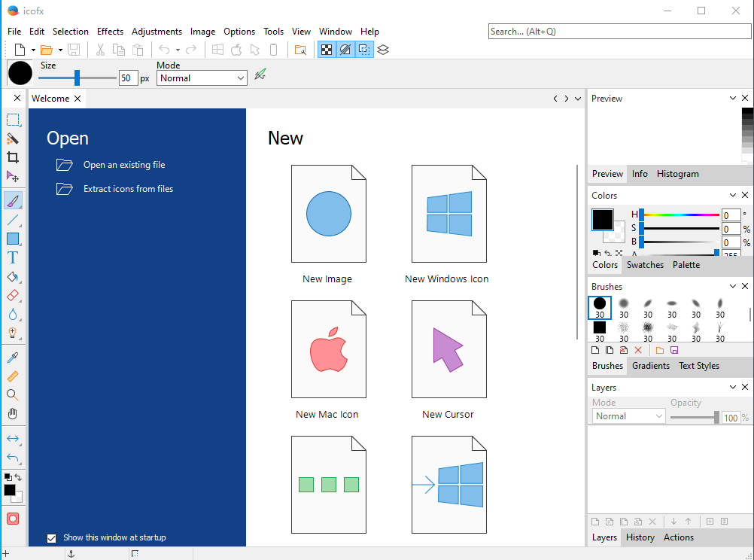
Task: Click the brush size px input field
Action: 128,78
